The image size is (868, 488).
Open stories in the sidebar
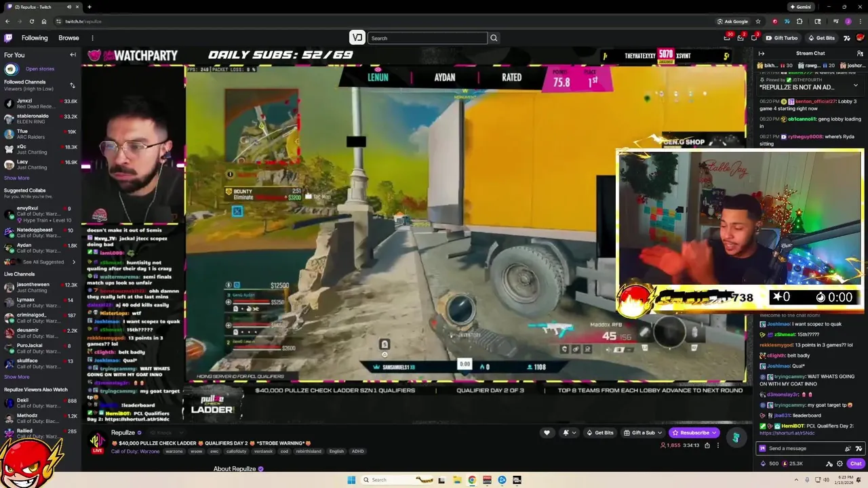[39, 69]
